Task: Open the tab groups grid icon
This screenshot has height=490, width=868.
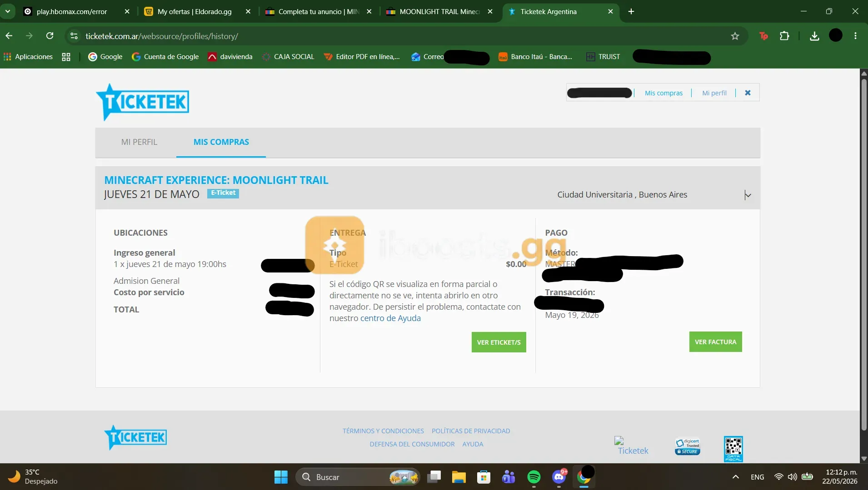Action: tap(66, 57)
